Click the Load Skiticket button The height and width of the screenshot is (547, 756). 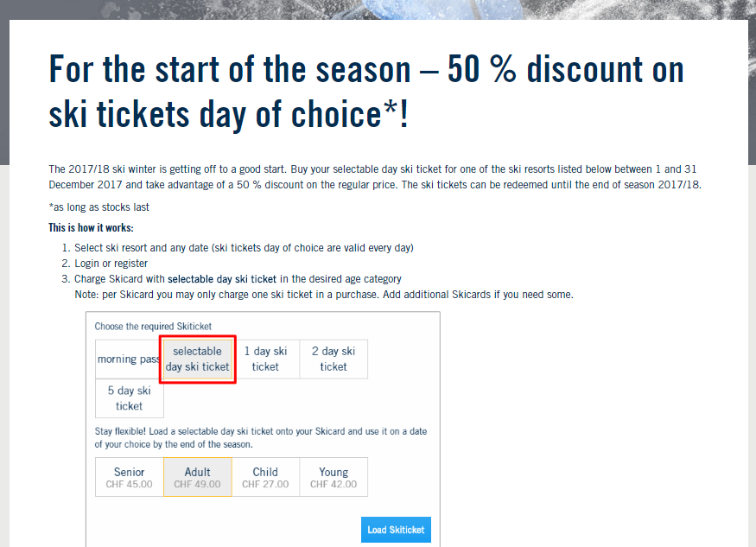[x=396, y=530]
